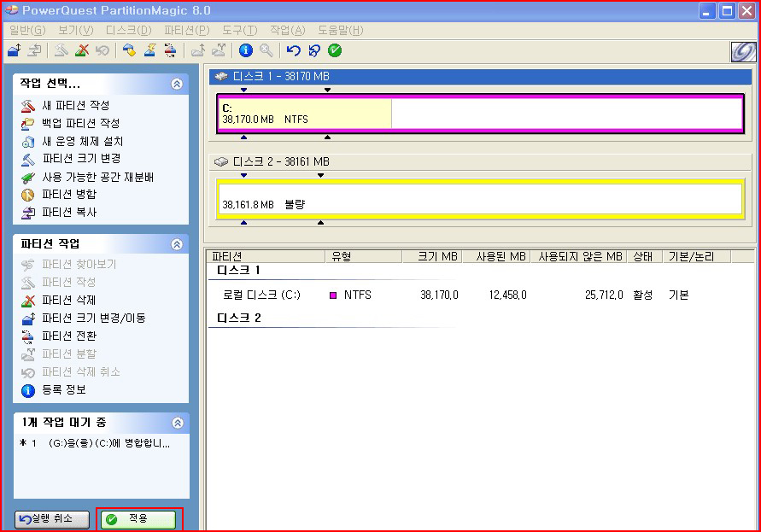Open the 도구(T) menu
Screen dimensions: 761x532
pyautogui.click(x=240, y=30)
